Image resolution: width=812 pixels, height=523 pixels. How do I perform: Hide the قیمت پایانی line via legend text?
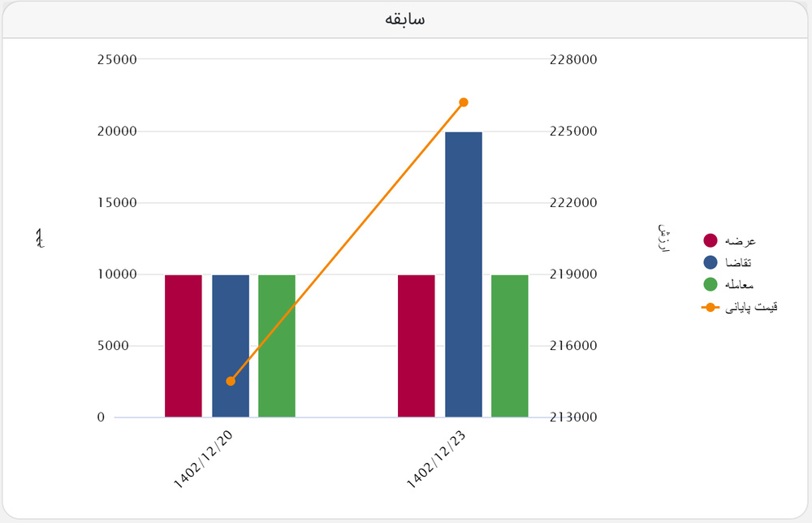[x=751, y=307]
